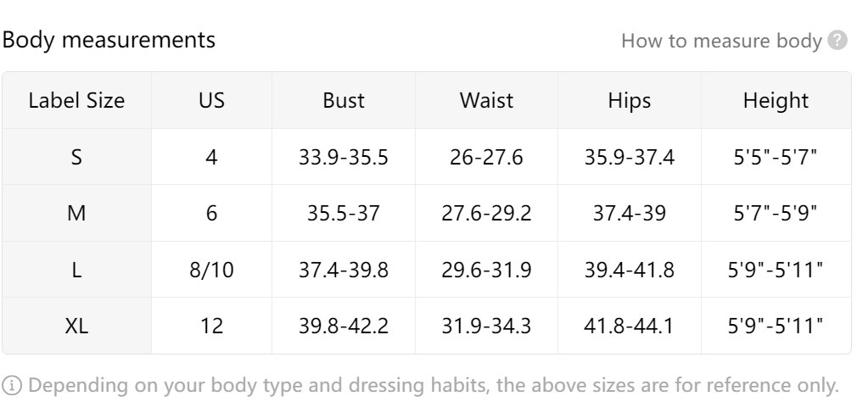This screenshot has width=868, height=413.
Task: Open the "How to measure body" link
Action: coord(721,41)
